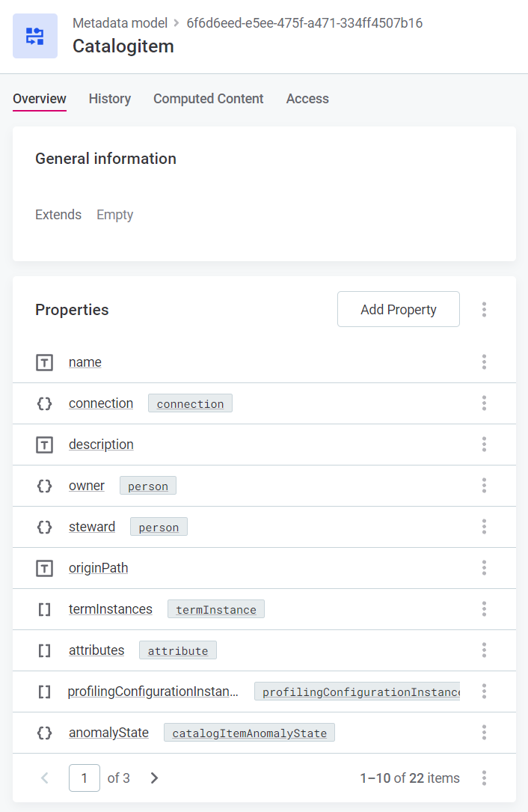The image size is (528, 812).
Task: Click the text type icon beside description
Action: click(x=44, y=445)
